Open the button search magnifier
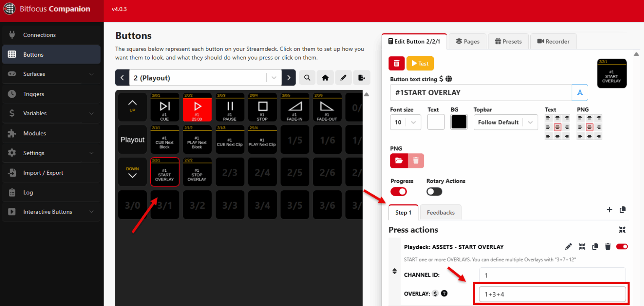This screenshot has width=644, height=306. tap(307, 78)
